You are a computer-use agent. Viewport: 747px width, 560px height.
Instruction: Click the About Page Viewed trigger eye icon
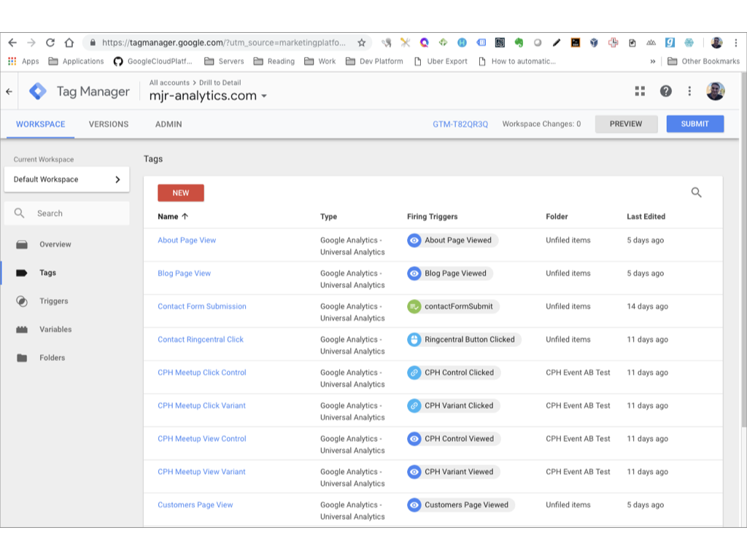pyautogui.click(x=414, y=240)
